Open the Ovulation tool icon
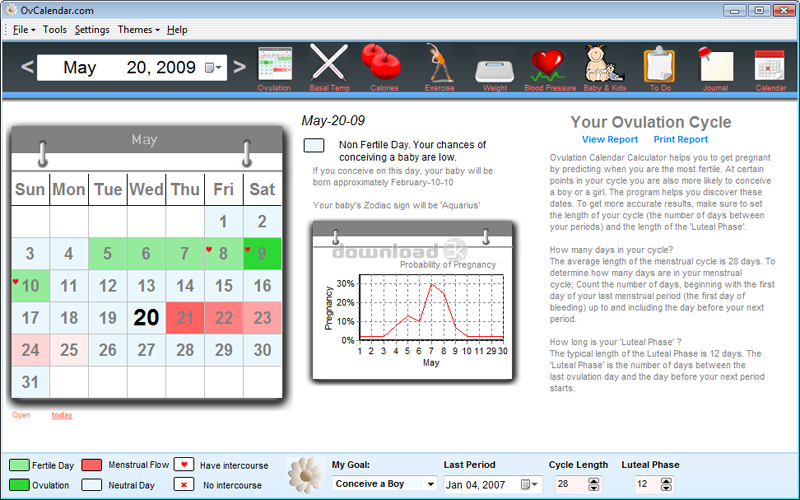This screenshot has width=800, height=500. click(274, 64)
